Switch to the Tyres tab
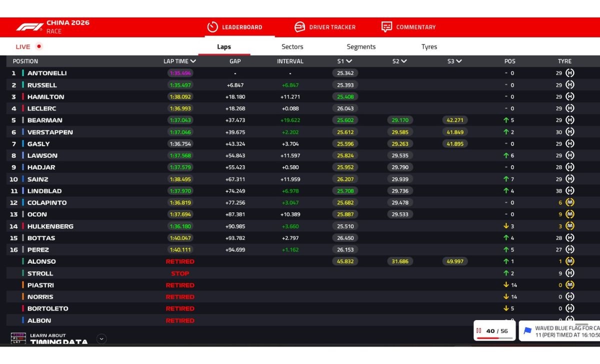Image resolution: width=600 pixels, height=364 pixels. (x=429, y=47)
